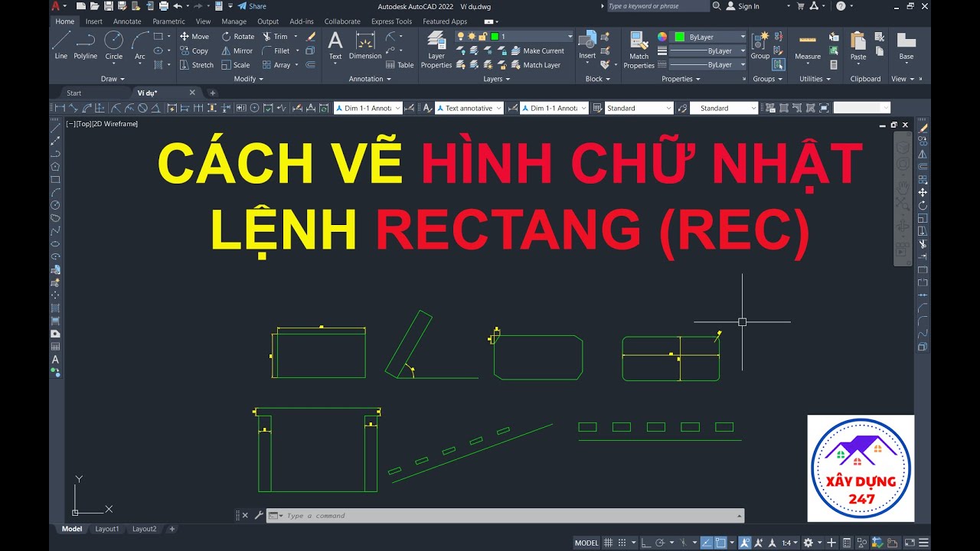
Task: Click the Stretch tool
Action: (x=197, y=65)
